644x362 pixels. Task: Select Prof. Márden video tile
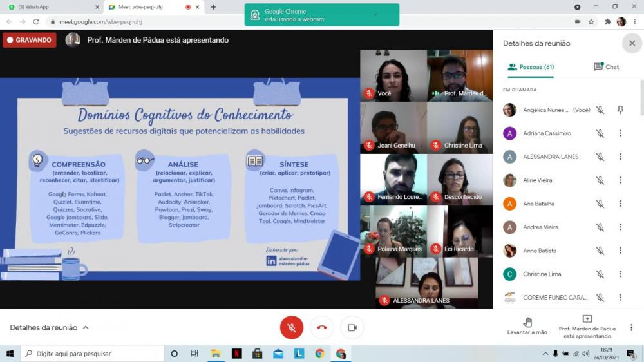[460, 75]
